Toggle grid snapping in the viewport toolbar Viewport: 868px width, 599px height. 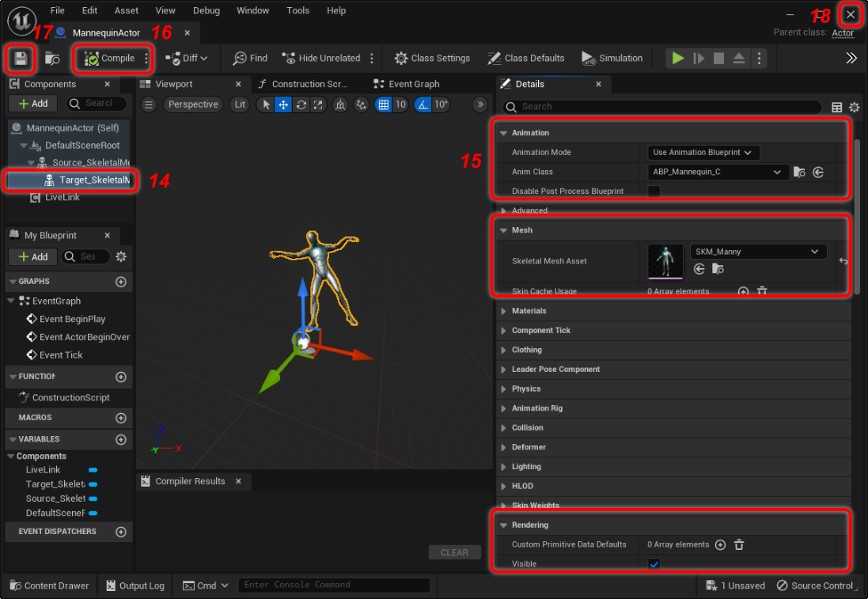pyautogui.click(x=384, y=104)
